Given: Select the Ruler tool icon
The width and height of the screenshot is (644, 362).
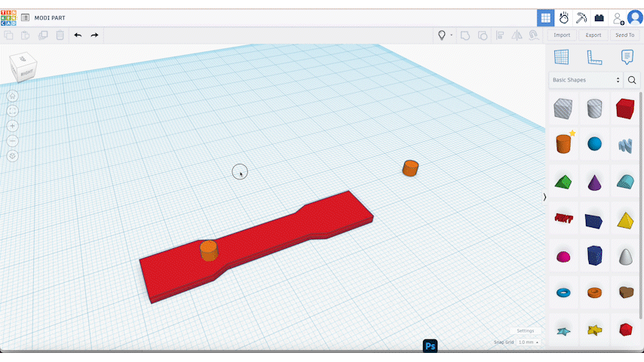Looking at the screenshot, I should click(x=594, y=57).
